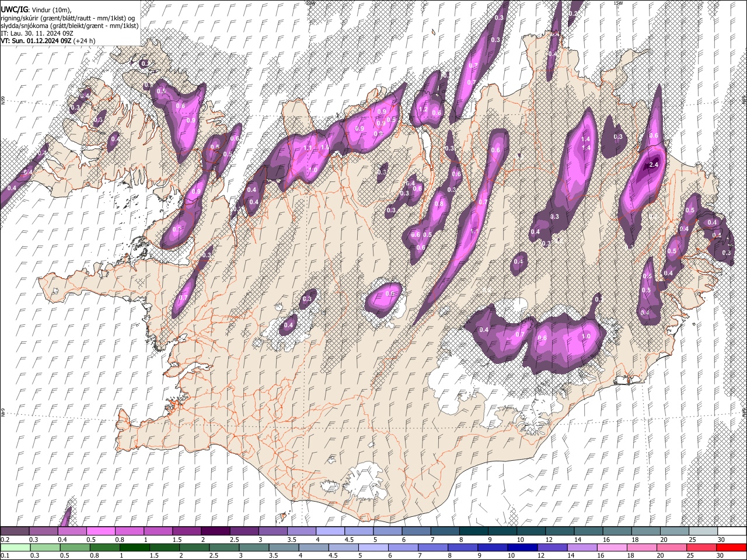Click the pale grey swatch between 25 and 30 in top scale
747x560 pixels.
(703, 531)
